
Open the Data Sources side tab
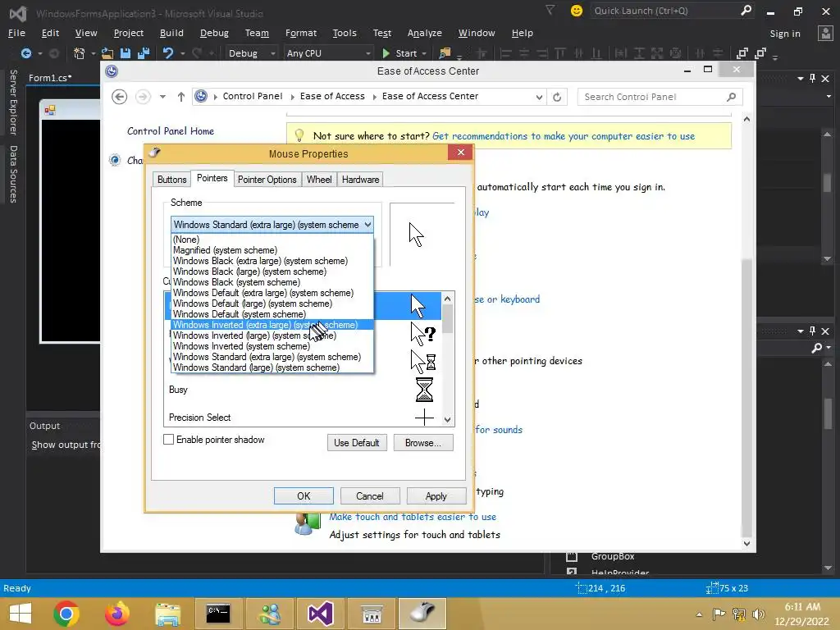(x=13, y=174)
